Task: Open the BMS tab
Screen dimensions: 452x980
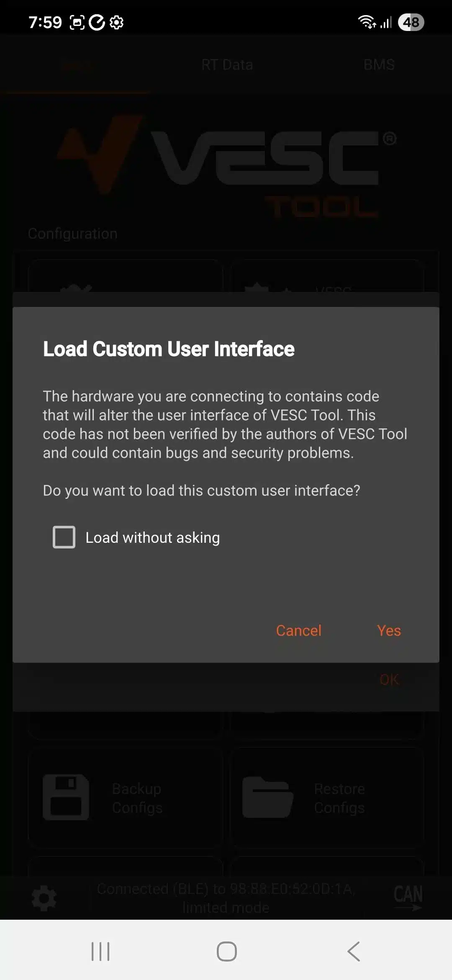Action: [x=379, y=65]
